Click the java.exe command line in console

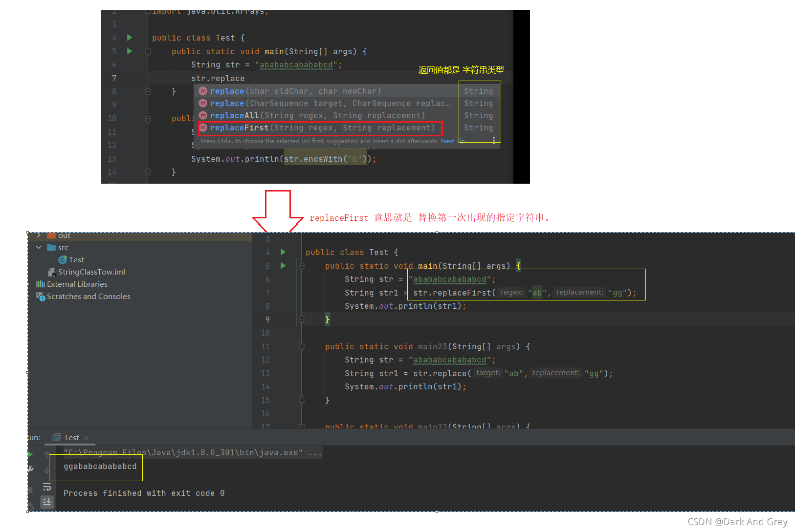point(193,453)
